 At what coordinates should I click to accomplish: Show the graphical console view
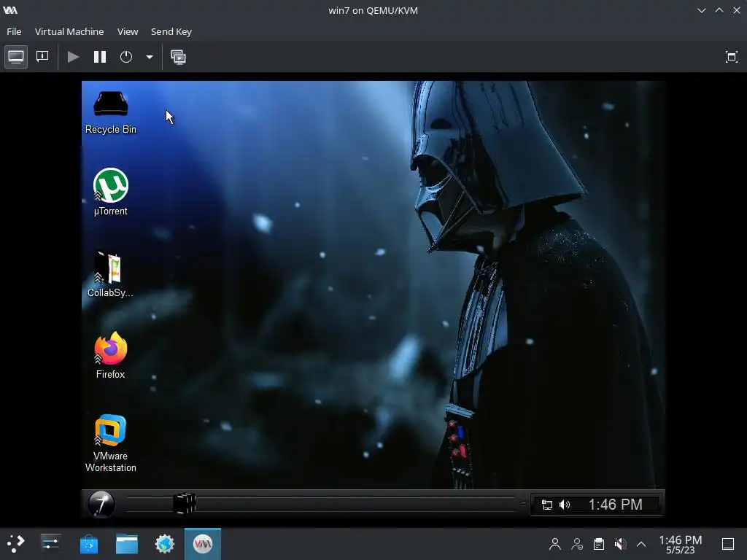16,57
